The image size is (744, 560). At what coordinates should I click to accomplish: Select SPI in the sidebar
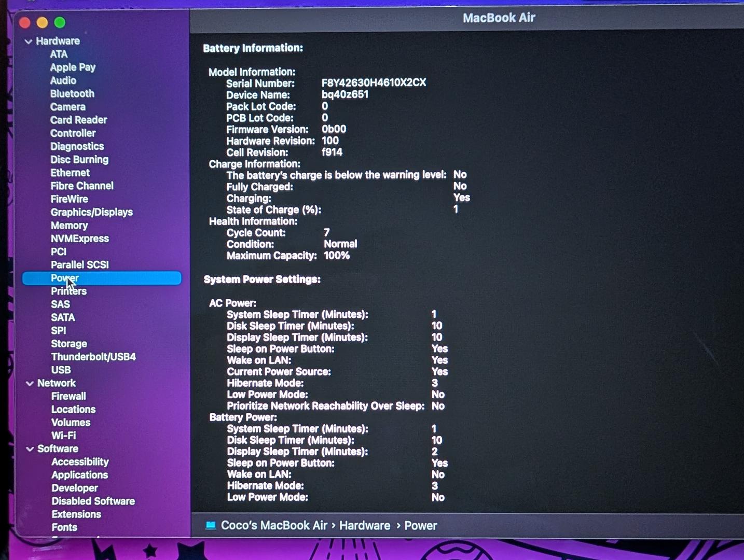(x=59, y=331)
